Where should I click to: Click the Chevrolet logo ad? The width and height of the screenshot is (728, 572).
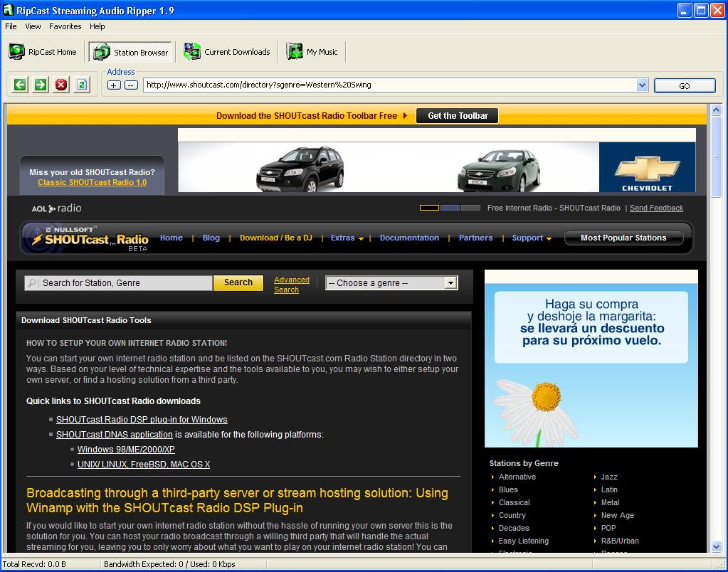point(647,167)
